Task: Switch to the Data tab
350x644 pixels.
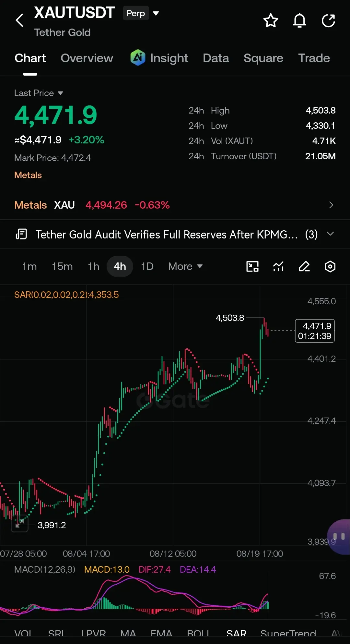Action: (216, 58)
